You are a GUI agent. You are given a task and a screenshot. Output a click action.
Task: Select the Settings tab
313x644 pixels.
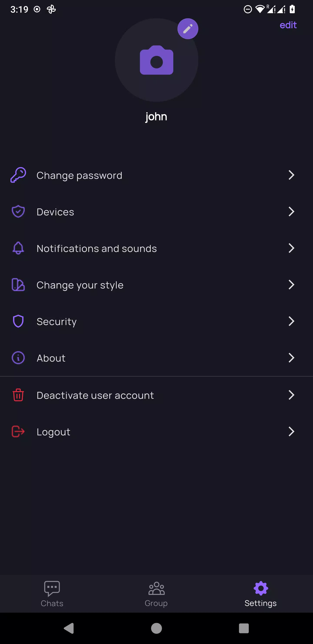click(261, 594)
